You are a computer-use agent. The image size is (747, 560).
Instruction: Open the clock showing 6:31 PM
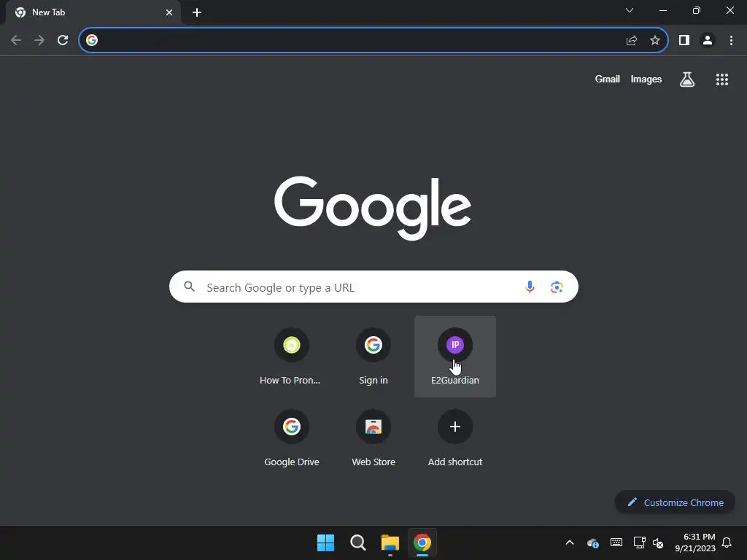pos(695,542)
